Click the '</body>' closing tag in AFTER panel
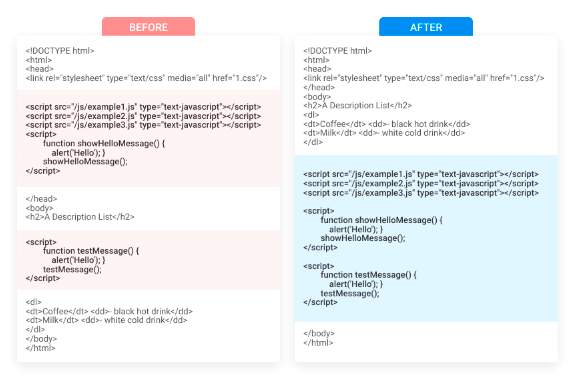571x385 pixels. pos(319,333)
